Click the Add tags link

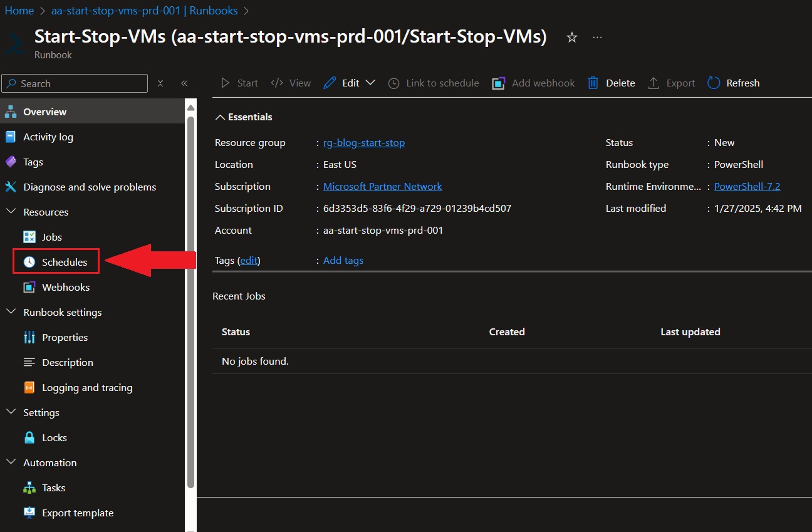(x=343, y=261)
